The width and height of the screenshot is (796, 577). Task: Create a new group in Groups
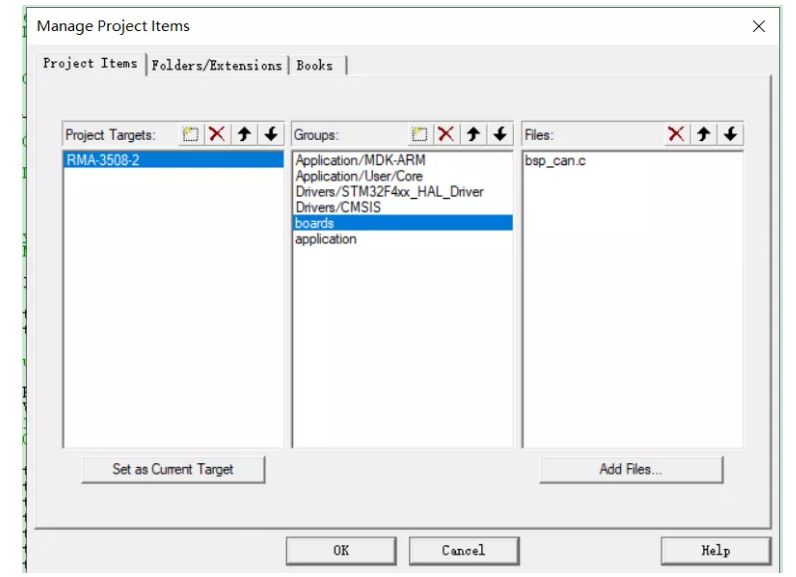tap(419, 134)
